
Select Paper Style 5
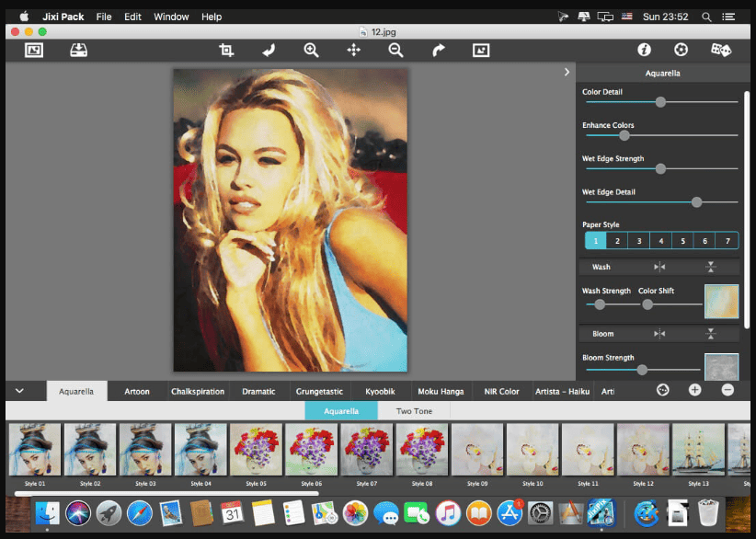click(682, 241)
